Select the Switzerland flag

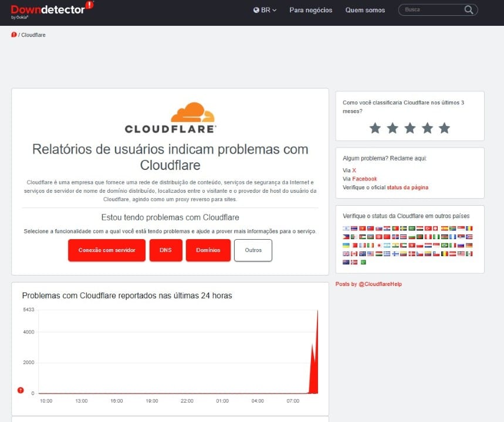pos(435,229)
